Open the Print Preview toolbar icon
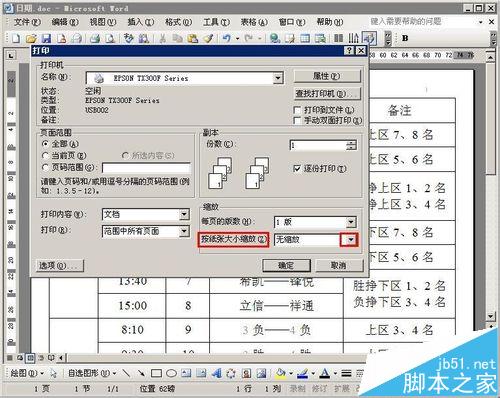500x398 pixels. [x=110, y=38]
